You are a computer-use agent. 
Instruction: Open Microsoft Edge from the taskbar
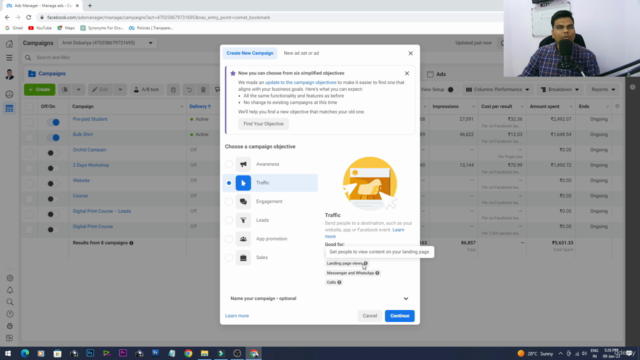click(25, 353)
